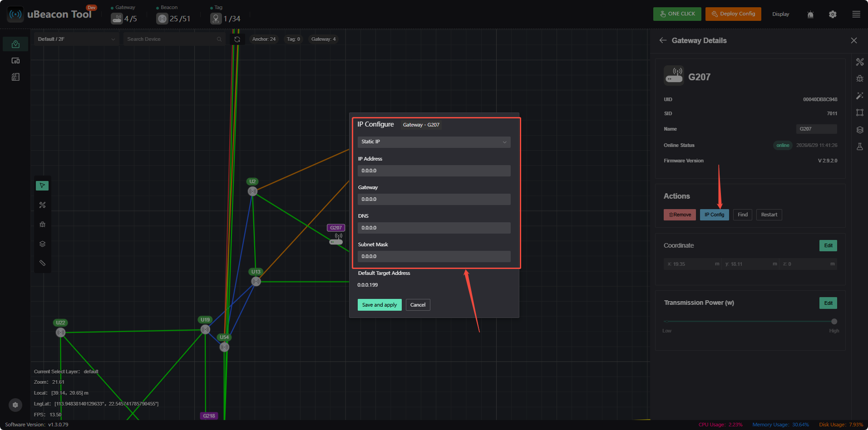Open the hamburger menu icon
The width and height of the screenshot is (868, 430).
[x=856, y=15]
